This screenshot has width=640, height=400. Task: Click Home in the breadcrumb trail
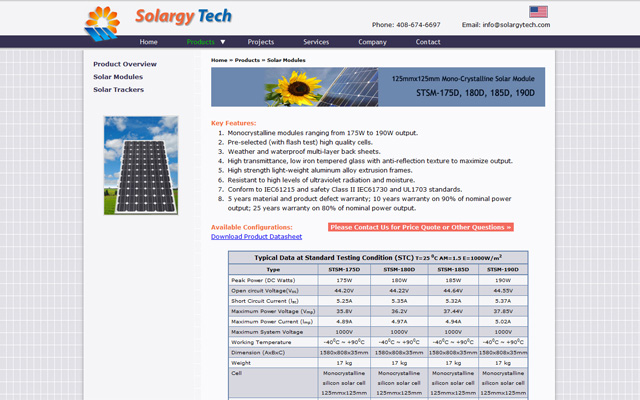(219, 60)
